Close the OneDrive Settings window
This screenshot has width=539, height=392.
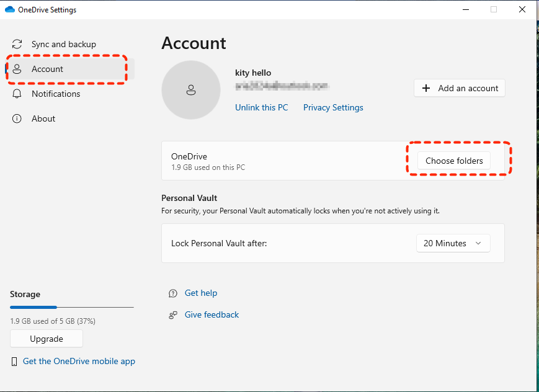pos(522,9)
